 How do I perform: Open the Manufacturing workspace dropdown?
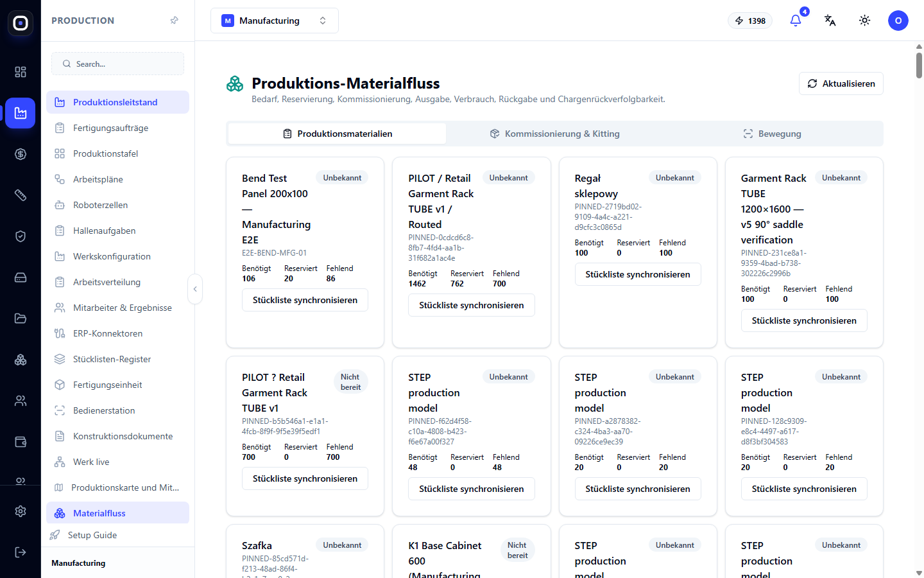(x=275, y=21)
